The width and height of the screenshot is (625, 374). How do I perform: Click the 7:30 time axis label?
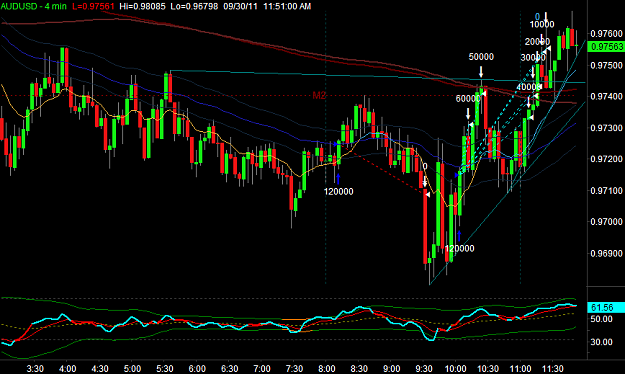pyautogui.click(x=294, y=368)
